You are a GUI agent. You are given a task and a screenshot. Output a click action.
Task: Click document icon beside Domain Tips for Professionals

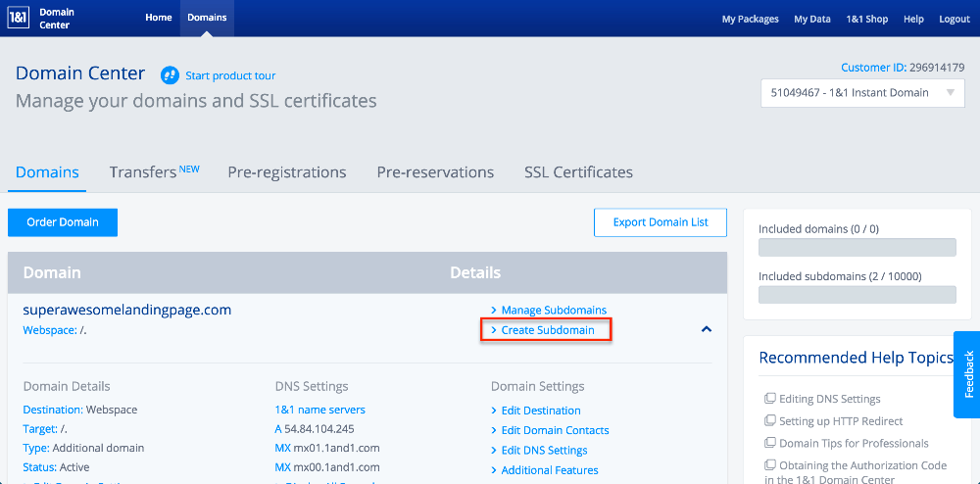tap(769, 444)
